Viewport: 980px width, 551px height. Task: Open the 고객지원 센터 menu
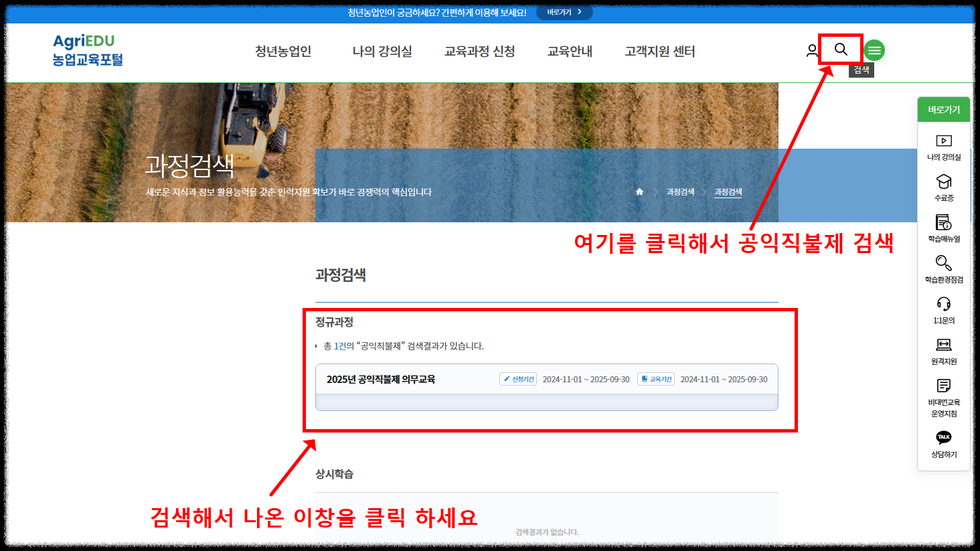[659, 51]
